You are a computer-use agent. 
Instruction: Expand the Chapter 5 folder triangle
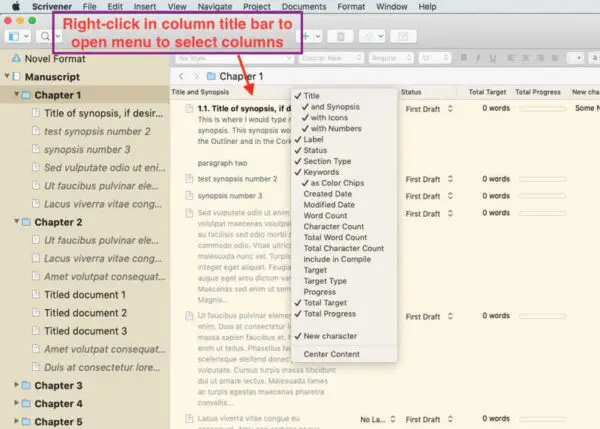(x=16, y=421)
